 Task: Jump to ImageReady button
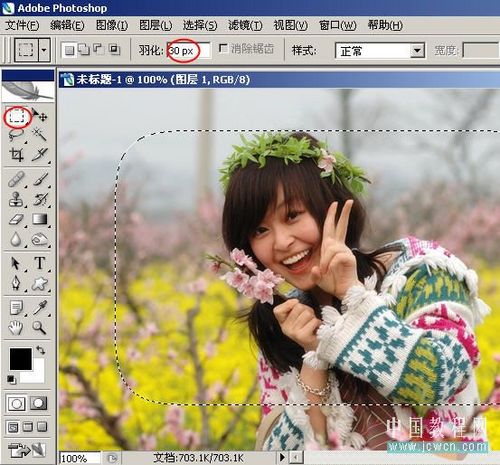(27, 450)
